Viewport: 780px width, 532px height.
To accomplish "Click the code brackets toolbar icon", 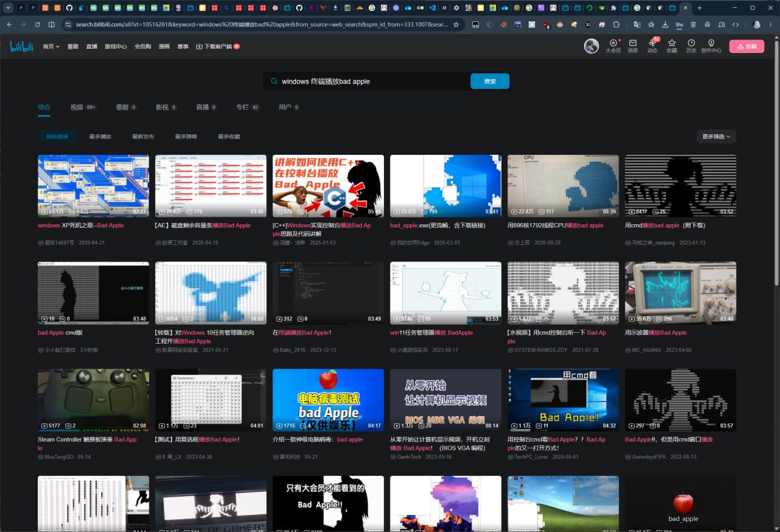I will click(736, 24).
